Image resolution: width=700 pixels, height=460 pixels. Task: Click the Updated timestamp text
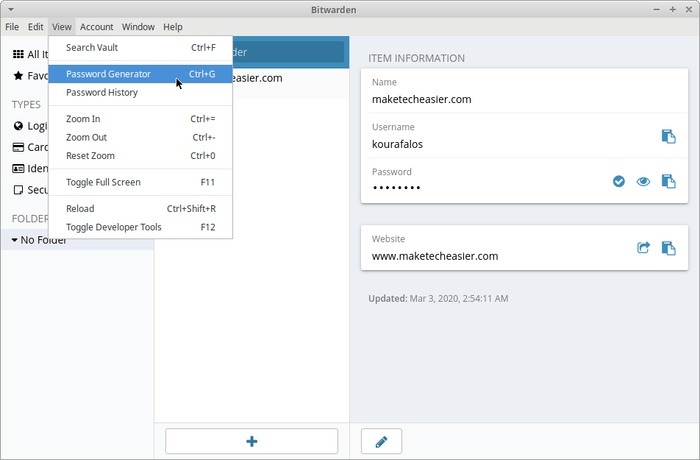pos(438,298)
